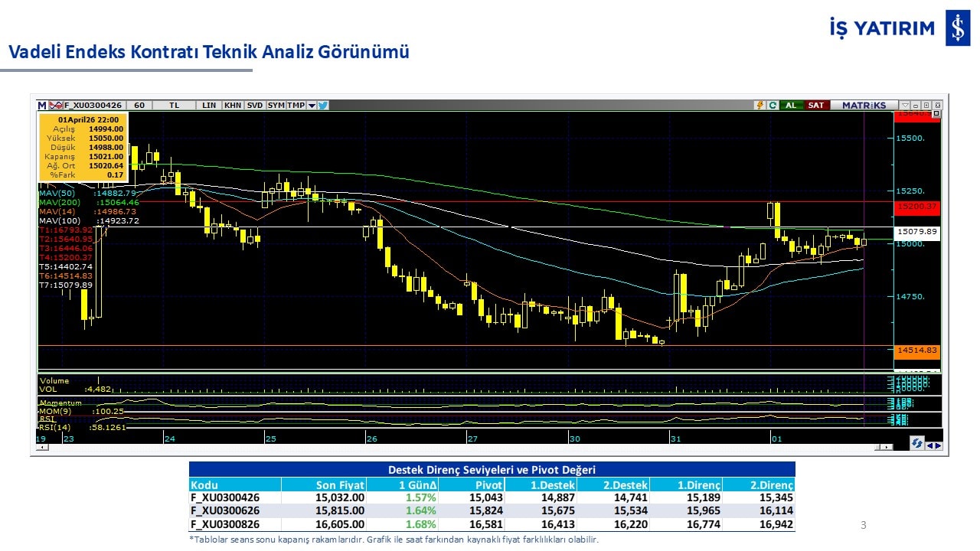Click the M icon at chart's top-left
Viewport: 980px width, 551px height.
tap(42, 106)
